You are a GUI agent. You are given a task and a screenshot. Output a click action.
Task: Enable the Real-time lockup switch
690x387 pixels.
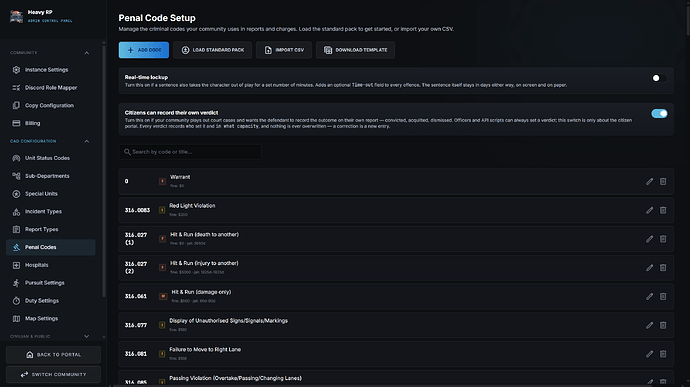click(x=659, y=78)
